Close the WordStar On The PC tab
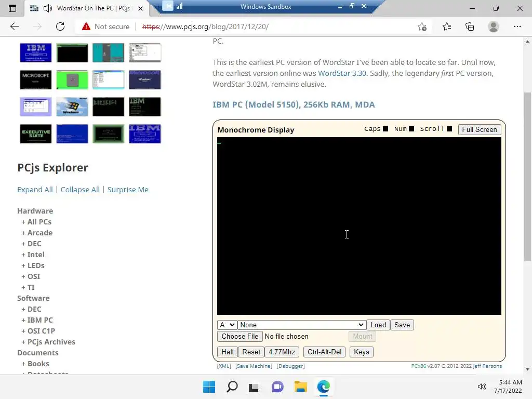Image resolution: width=532 pixels, height=399 pixels. [140, 8]
